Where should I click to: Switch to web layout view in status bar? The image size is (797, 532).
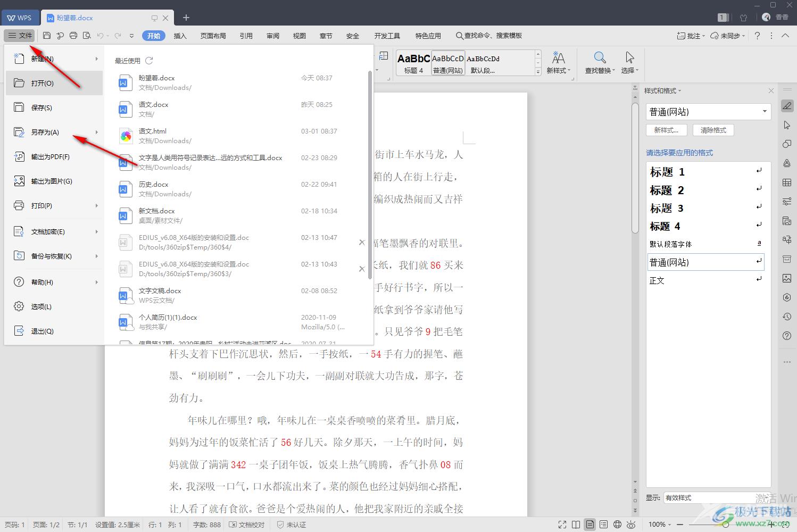[x=617, y=525]
